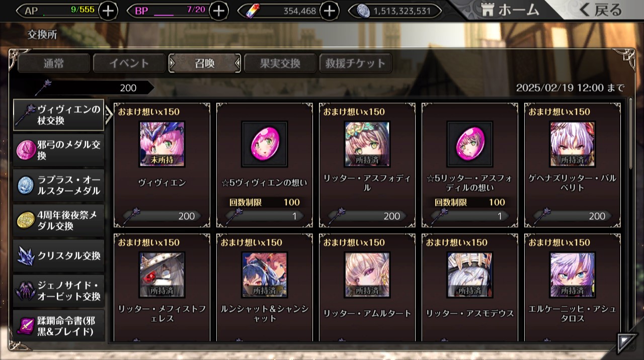Pick リッター・アスフォディル portrait icon
Screen dimensions: 644x360
(367, 144)
